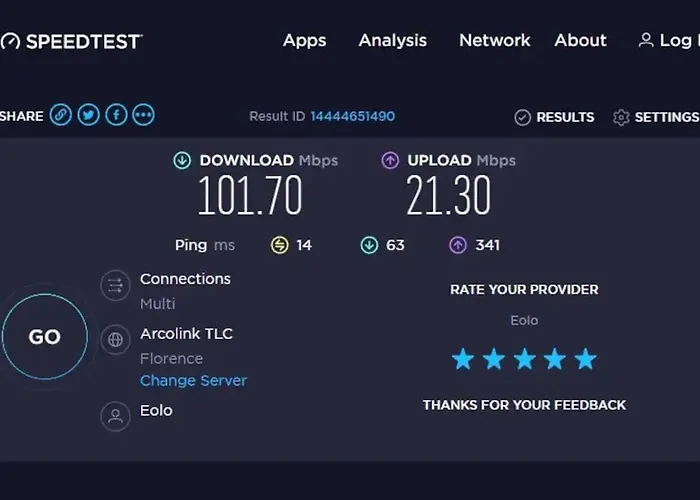Click the Change Server link
This screenshot has width=700, height=500.
pyautogui.click(x=193, y=381)
